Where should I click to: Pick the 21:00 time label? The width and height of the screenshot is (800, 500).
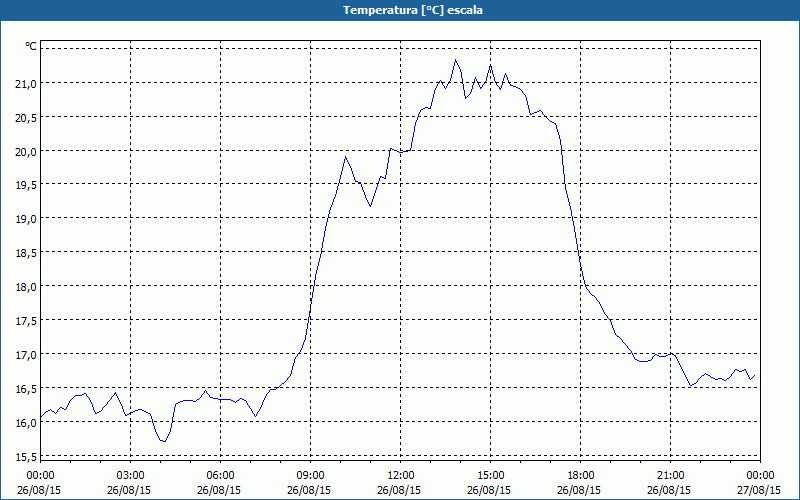click(670, 476)
